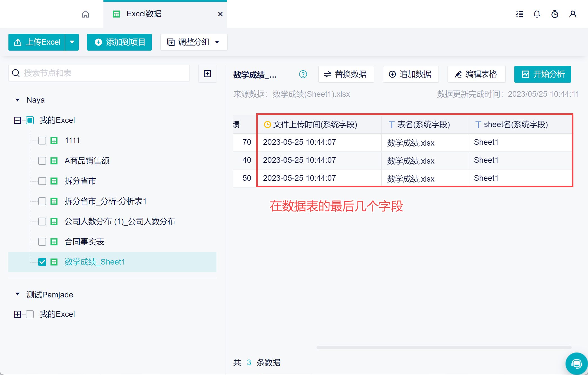Click the help question mark icon
Viewport: 588px width, 375px height.
pos(303,74)
